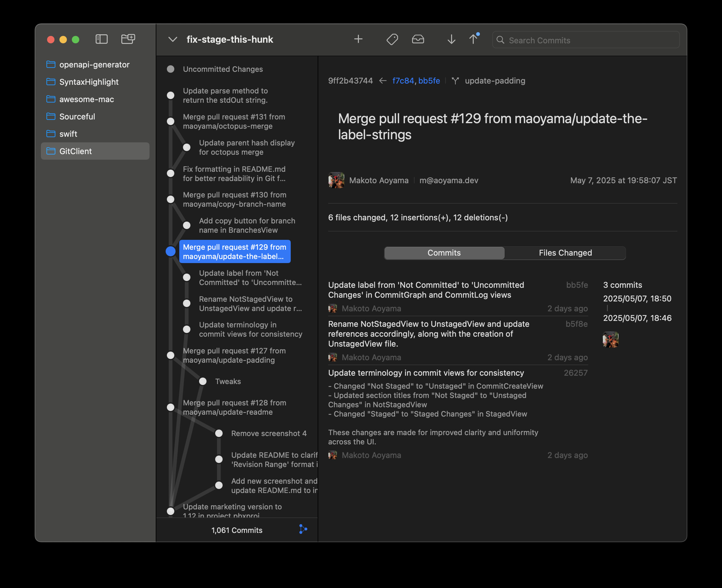The width and height of the screenshot is (722, 588).
Task: Select Merge pull request #131 commit
Action: (x=234, y=121)
